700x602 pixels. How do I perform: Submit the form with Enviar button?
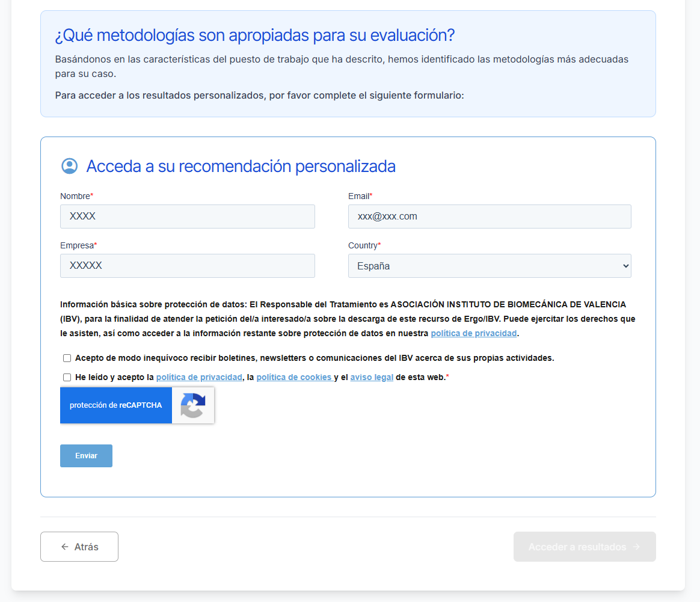(86, 456)
